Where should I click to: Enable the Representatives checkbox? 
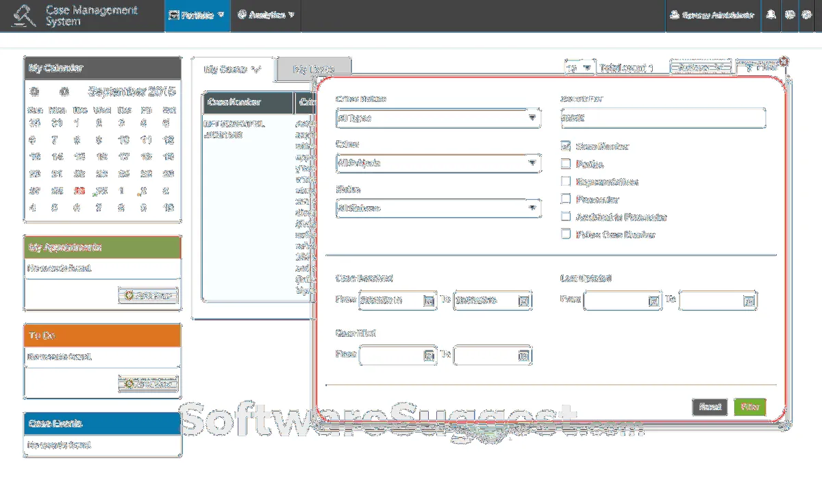click(x=566, y=181)
